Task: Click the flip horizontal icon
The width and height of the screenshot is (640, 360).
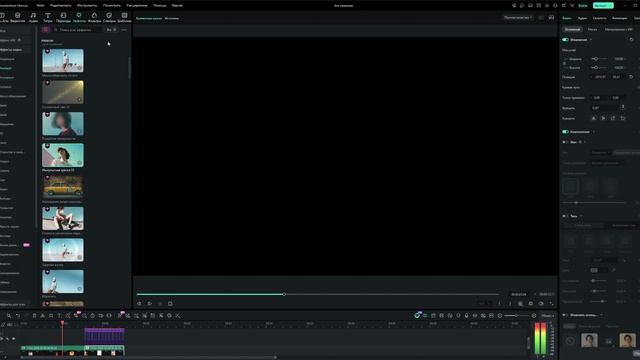Action: (593, 118)
